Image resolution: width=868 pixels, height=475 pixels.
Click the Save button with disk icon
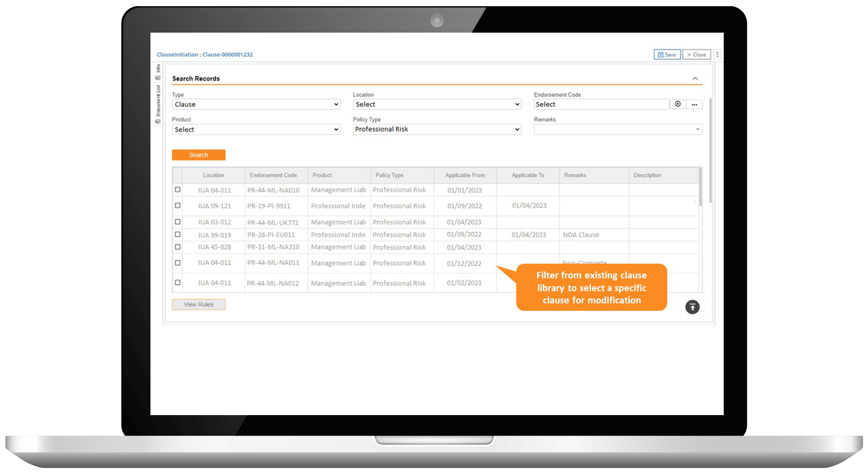pos(667,55)
